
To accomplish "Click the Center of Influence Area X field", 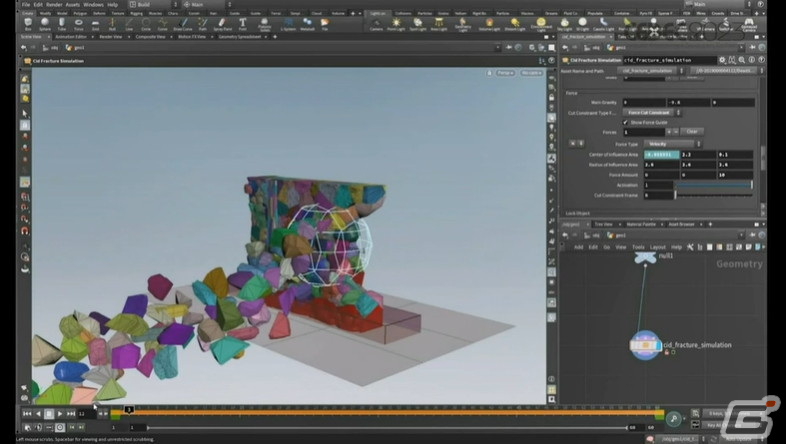I will (x=662, y=154).
